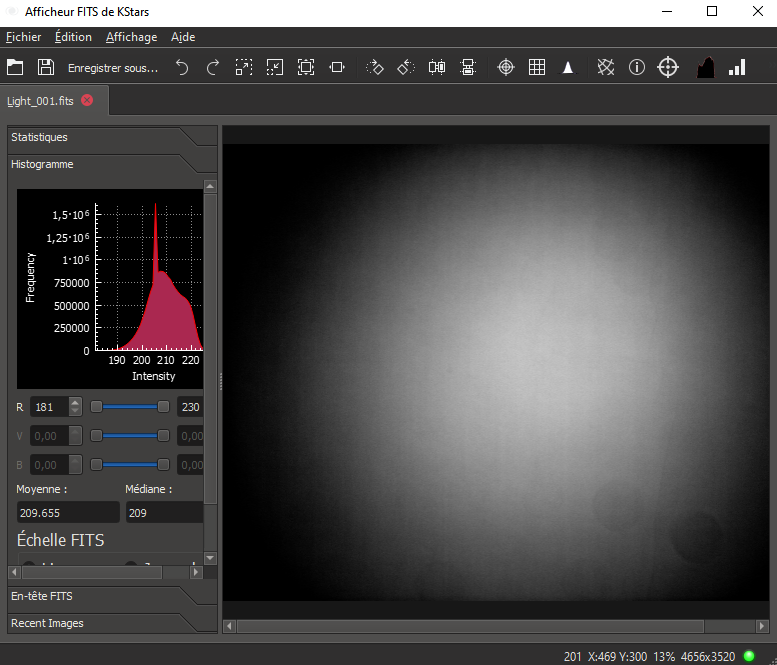This screenshot has height=665, width=777.
Task: Click the Enregistrer sous... button
Action: (x=113, y=68)
